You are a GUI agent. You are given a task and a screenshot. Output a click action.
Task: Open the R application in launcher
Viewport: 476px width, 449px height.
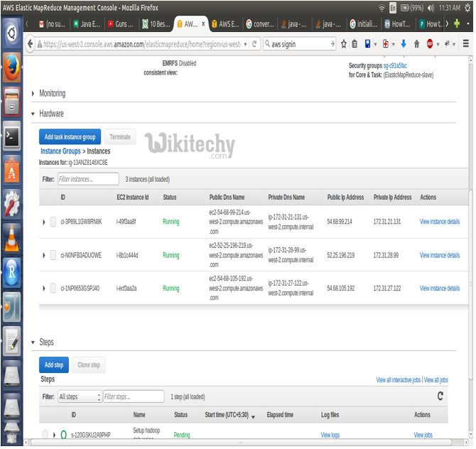pyautogui.click(x=11, y=273)
